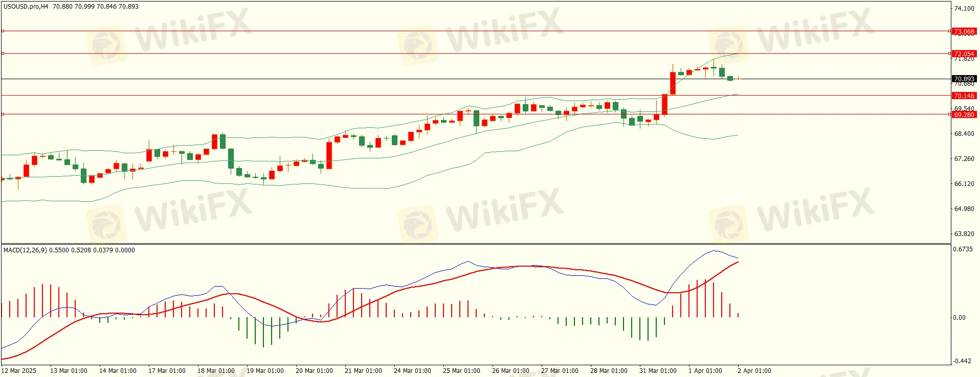Click the 17 Mar 01:00 time label
The width and height of the screenshot is (980, 377).
pos(167,371)
